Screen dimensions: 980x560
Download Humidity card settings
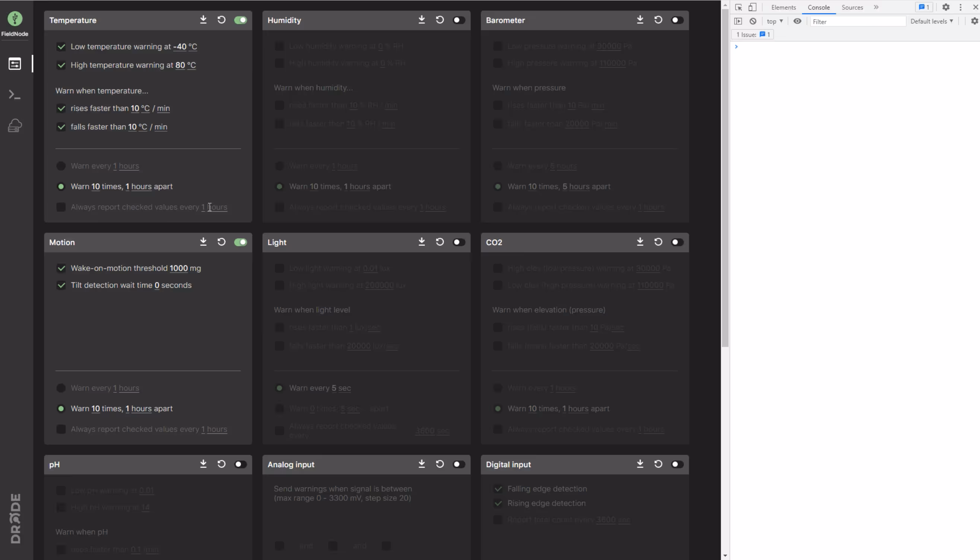coord(422,20)
